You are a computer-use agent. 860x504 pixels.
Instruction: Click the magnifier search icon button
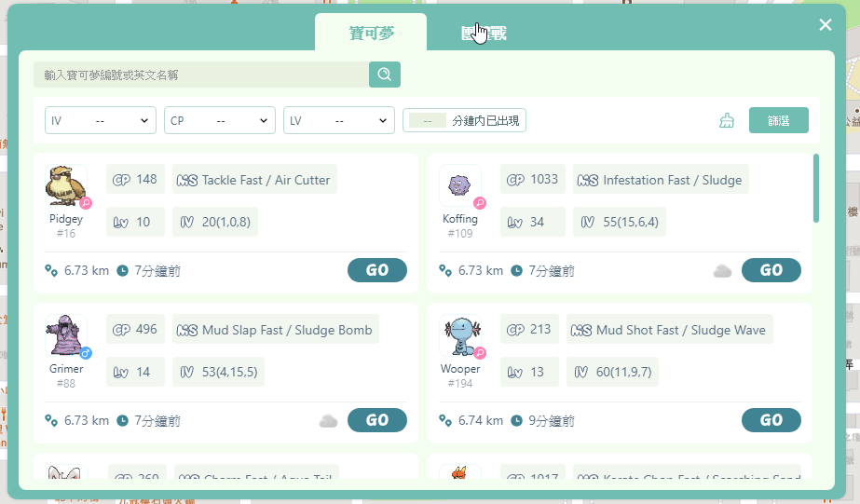385,75
